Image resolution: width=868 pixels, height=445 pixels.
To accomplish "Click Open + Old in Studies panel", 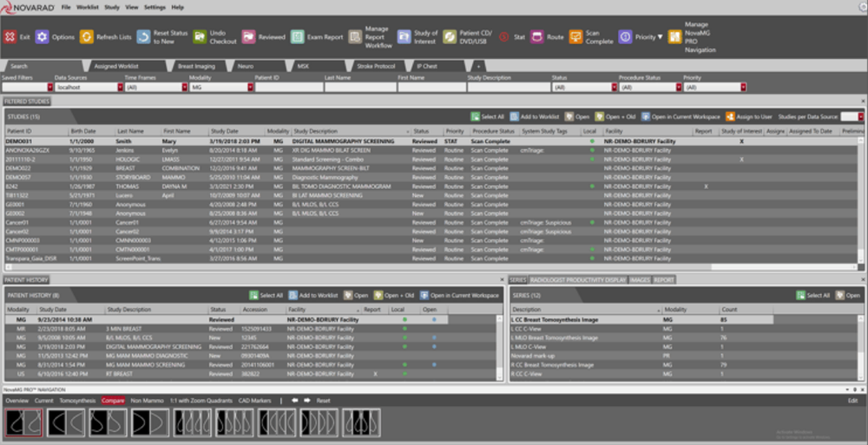I will pos(615,117).
